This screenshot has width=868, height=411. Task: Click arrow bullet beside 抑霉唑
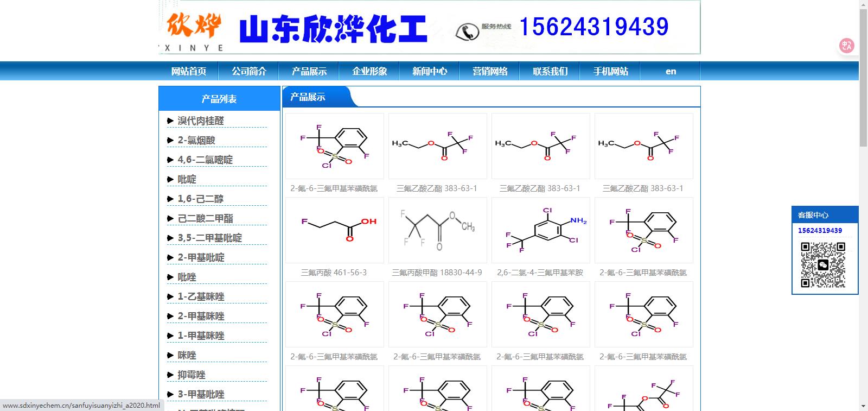coord(170,375)
